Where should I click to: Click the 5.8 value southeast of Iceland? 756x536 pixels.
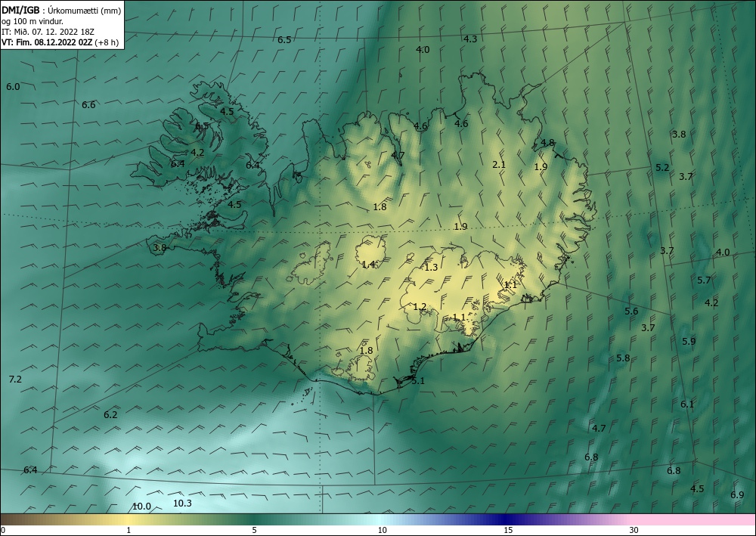tap(623, 358)
